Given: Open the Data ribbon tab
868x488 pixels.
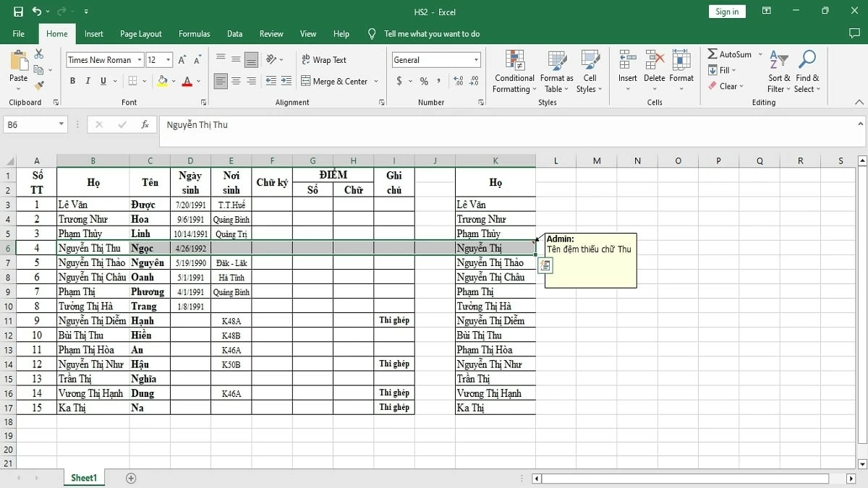Looking at the screenshot, I should [234, 33].
